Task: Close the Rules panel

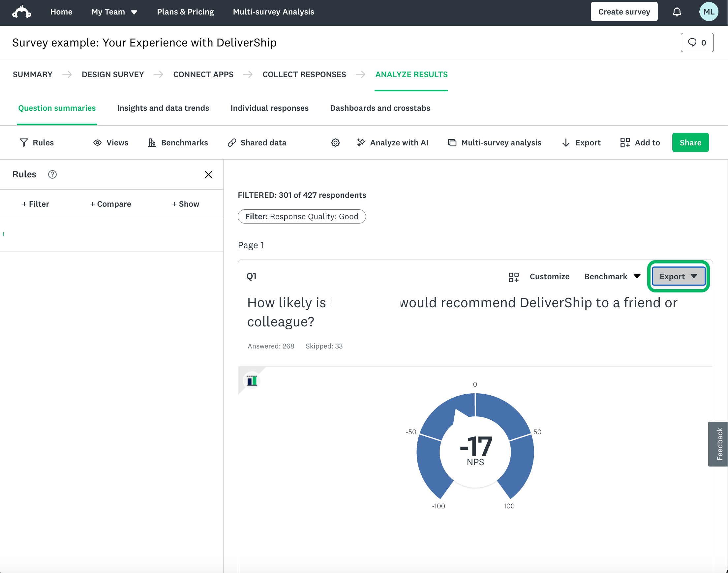Action: click(208, 174)
